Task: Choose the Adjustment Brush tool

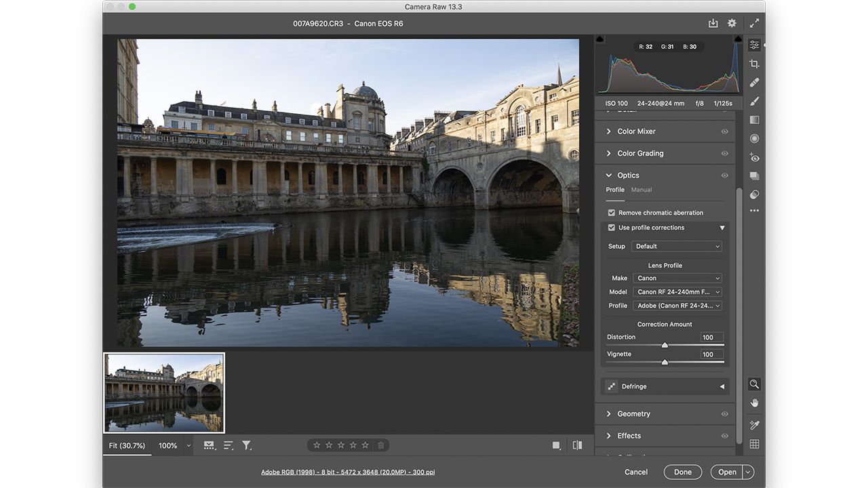Action: 754,101
